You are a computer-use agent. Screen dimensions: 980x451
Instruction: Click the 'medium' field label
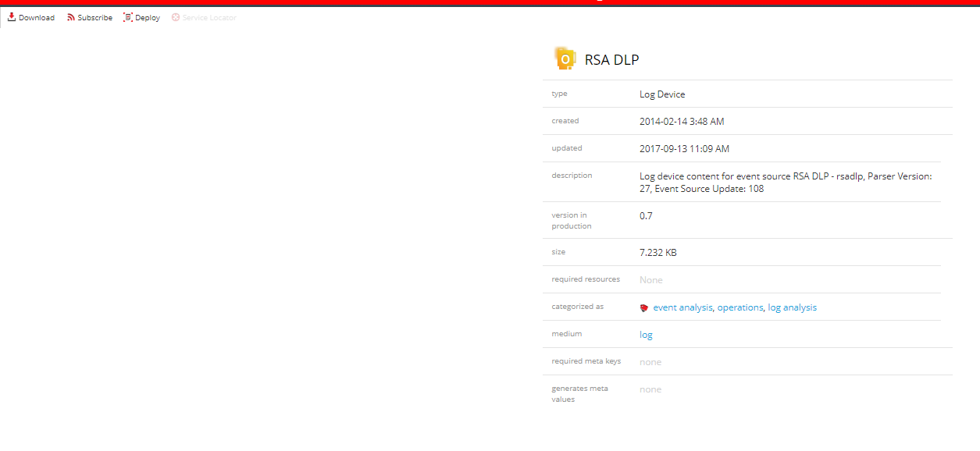[567, 334]
